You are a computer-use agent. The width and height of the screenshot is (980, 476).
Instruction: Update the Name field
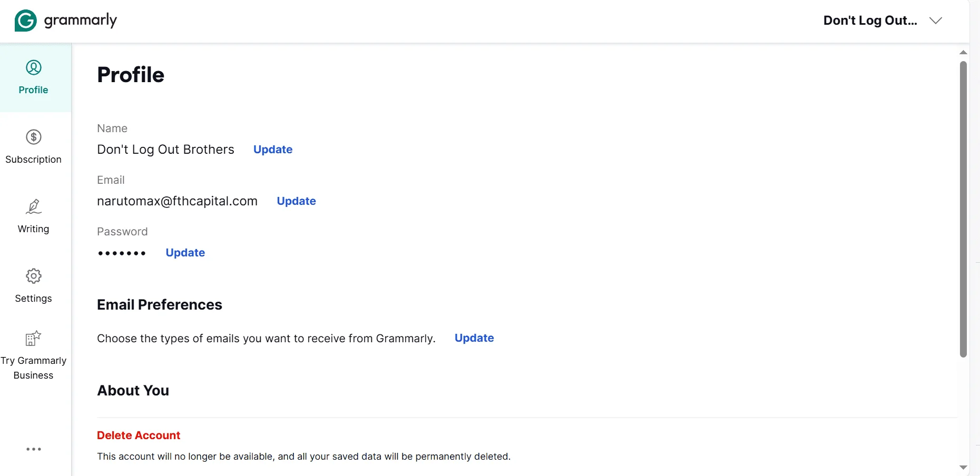coord(273,150)
